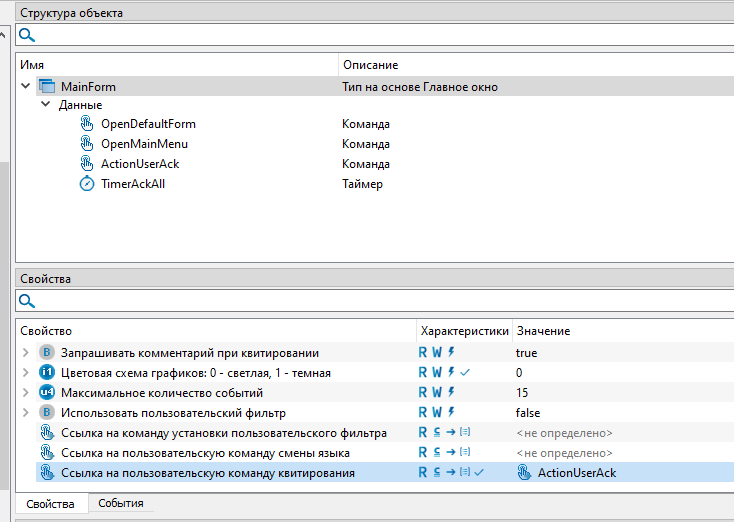Image resolution: width=734 pixels, height=522 pixels.
Task: Click the OpenDefaultForm command icon
Action: pos(87,124)
